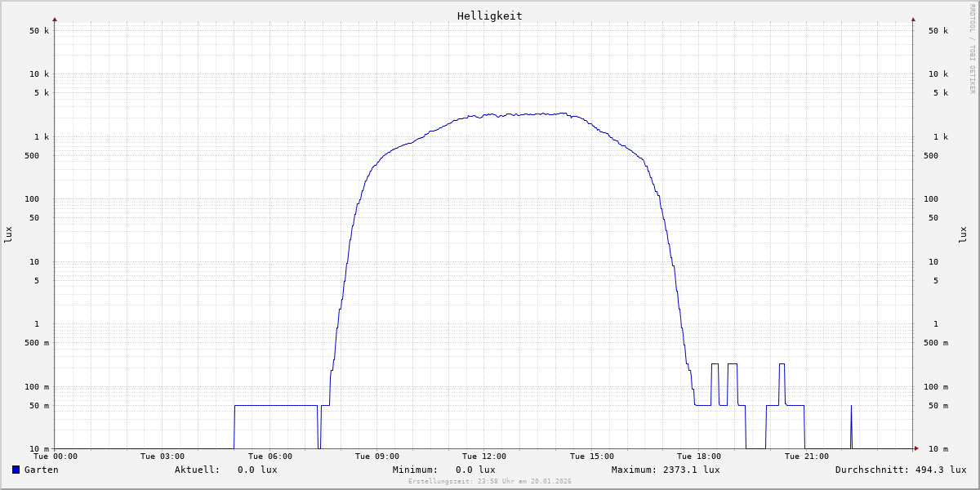
Task: Click the Tue 12:00 time axis label
Action: tap(484, 457)
